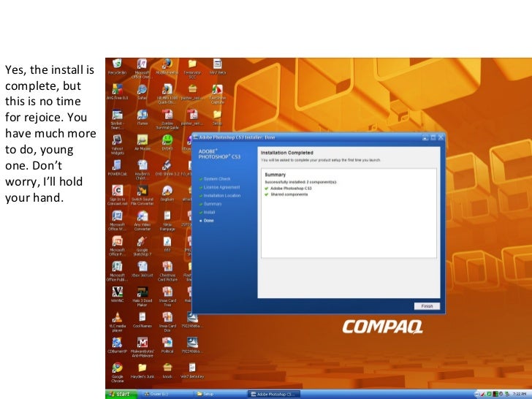Select the Zombie Survival Guide PDF
This screenshot has height=399, width=532.
point(167,119)
